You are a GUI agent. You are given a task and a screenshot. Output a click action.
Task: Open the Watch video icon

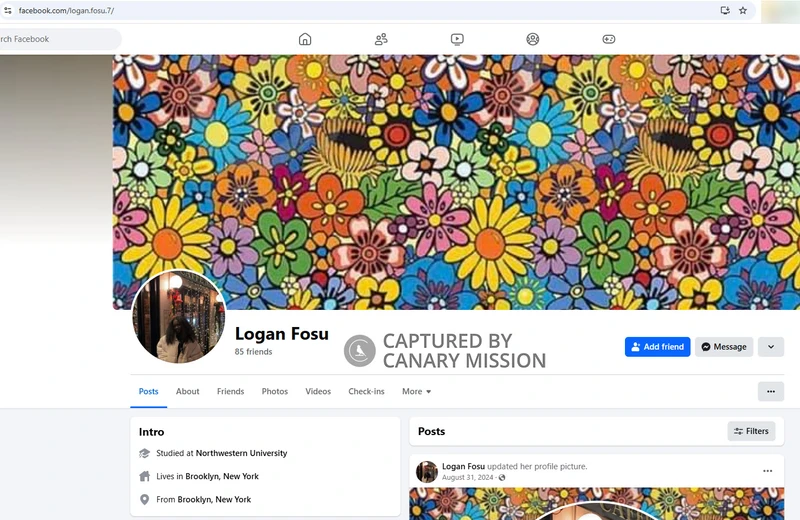[x=457, y=39]
